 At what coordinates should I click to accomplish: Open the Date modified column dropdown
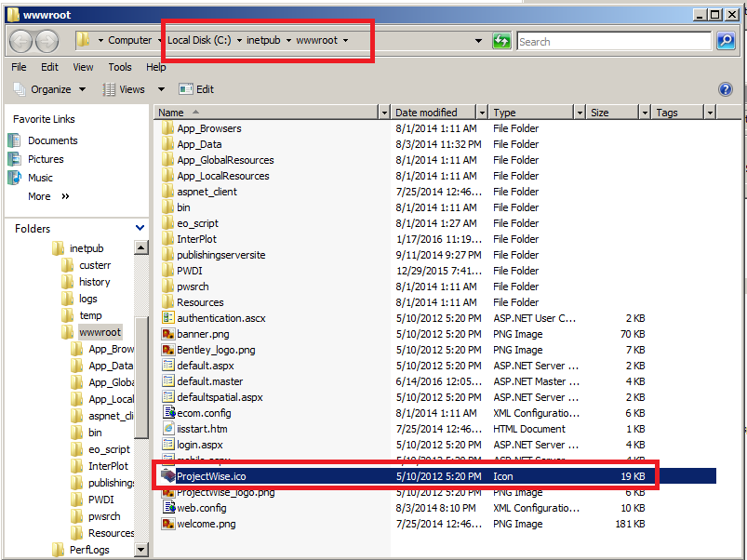[x=482, y=113]
